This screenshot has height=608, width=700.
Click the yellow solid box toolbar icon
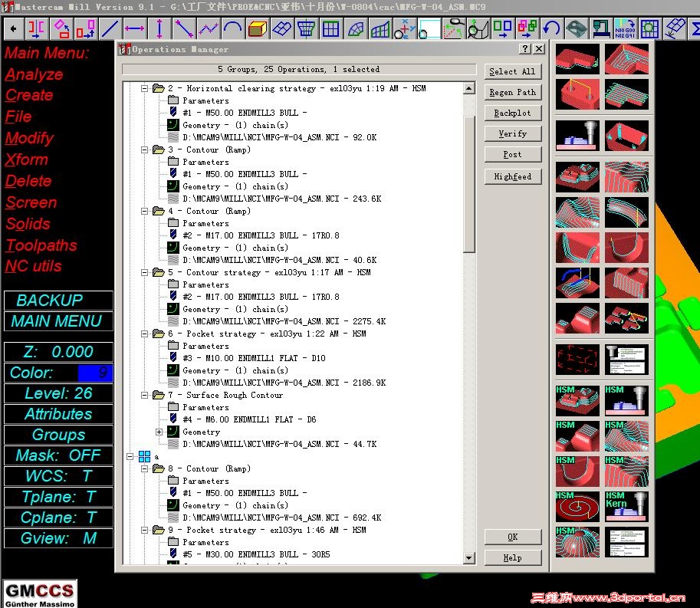point(257,29)
